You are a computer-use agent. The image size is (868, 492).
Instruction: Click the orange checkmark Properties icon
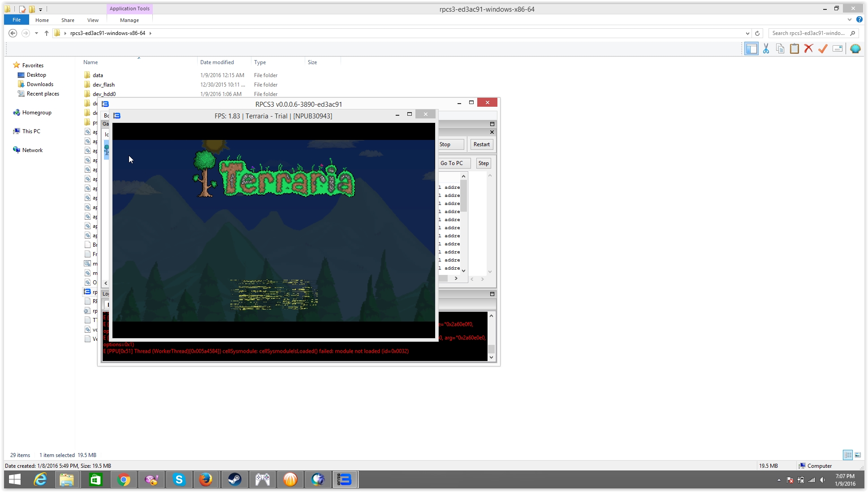coord(823,49)
